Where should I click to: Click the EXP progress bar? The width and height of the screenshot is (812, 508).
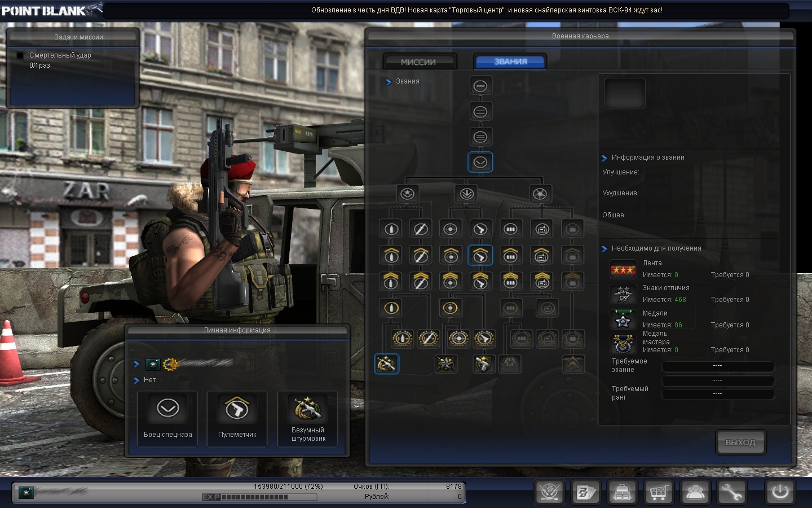tap(259, 497)
